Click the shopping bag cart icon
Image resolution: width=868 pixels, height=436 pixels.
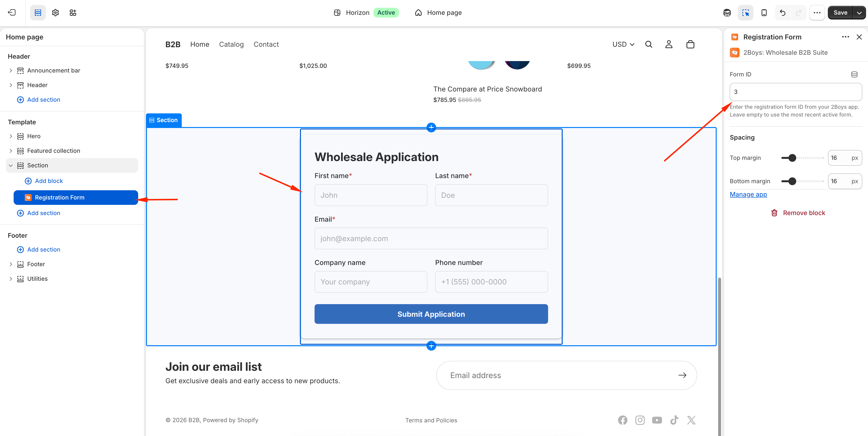click(x=690, y=44)
